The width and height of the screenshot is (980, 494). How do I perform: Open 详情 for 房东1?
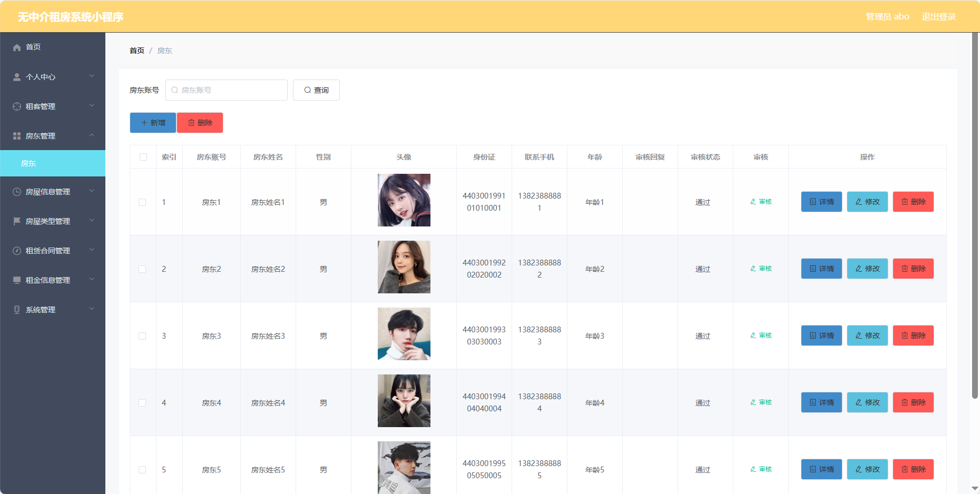[x=821, y=202]
